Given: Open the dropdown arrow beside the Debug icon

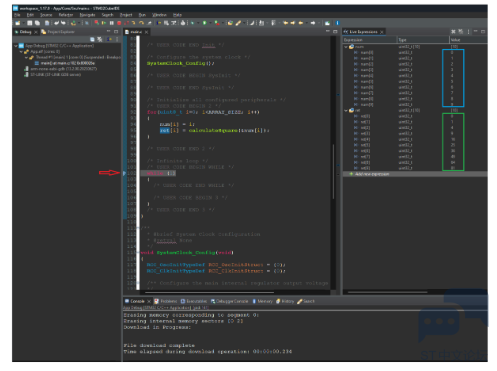Looking at the screenshot, I should pos(198,23).
